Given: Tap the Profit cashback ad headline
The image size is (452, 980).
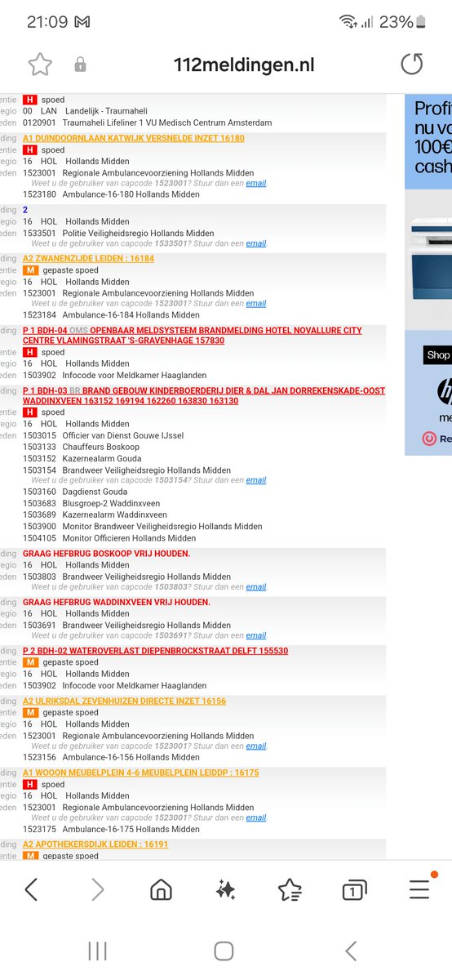Looking at the screenshot, I should [432, 137].
